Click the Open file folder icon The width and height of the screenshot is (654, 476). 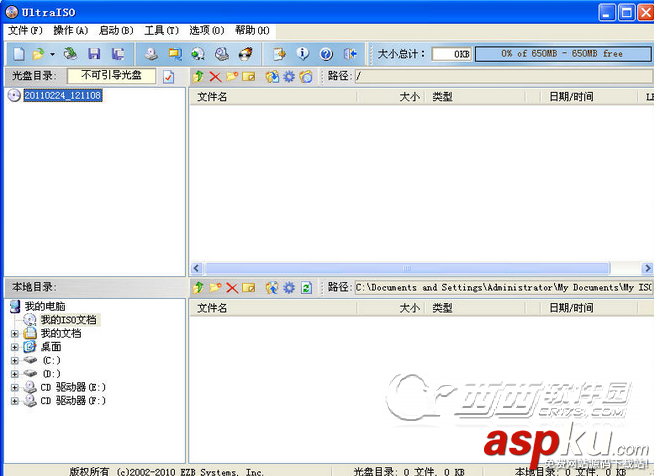(39, 54)
